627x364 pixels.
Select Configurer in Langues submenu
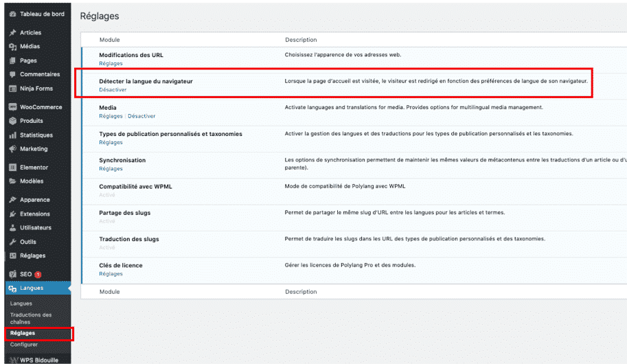pyautogui.click(x=24, y=345)
